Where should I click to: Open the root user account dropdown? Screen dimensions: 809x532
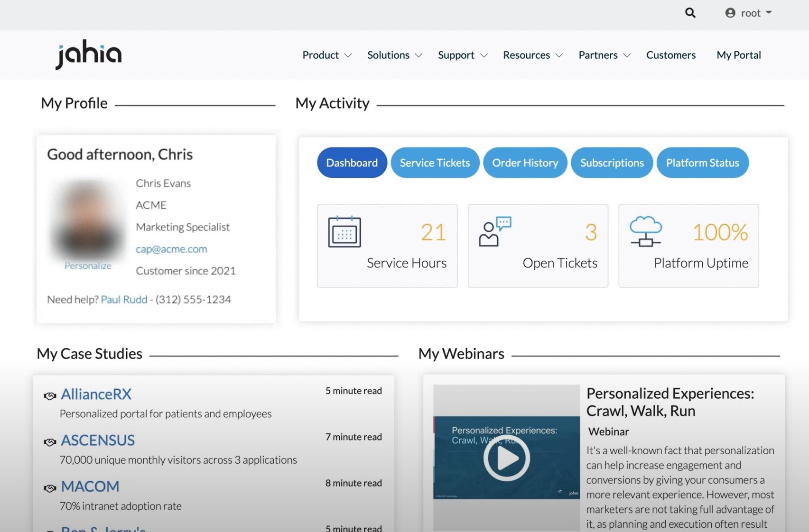pos(748,13)
